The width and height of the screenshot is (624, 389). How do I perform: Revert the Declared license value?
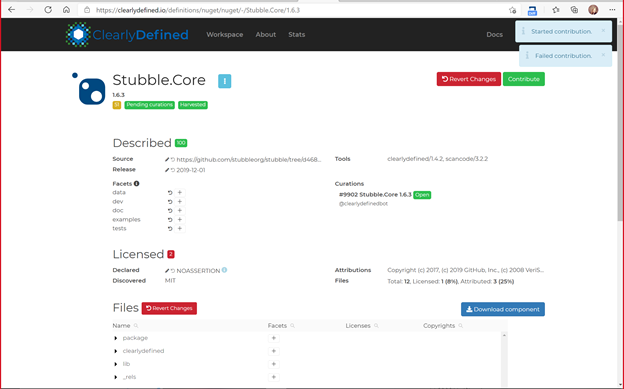tap(173, 271)
